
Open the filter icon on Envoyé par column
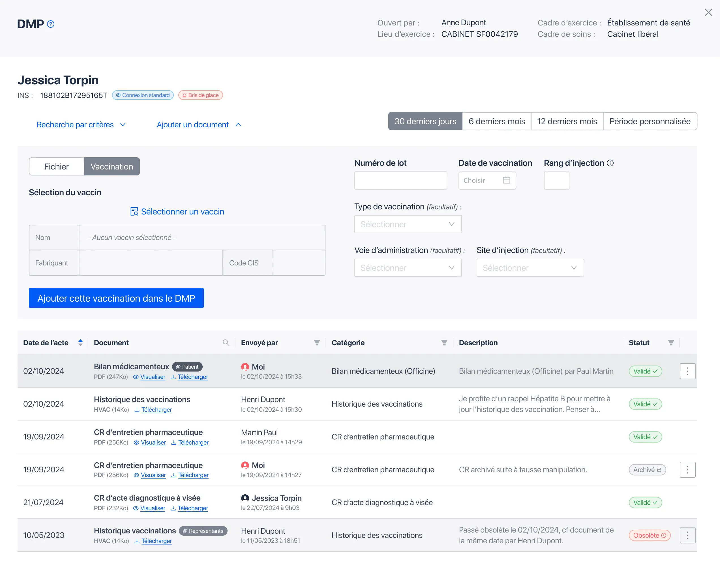pos(317,342)
